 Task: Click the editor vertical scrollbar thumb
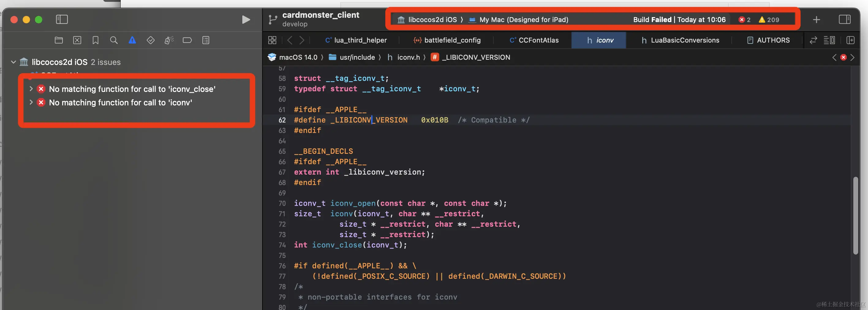click(855, 216)
